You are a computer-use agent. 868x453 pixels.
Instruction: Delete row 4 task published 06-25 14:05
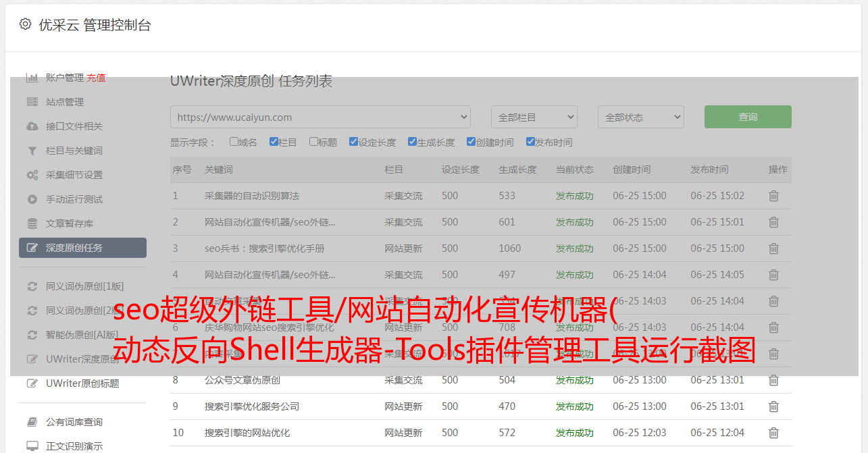coord(773,275)
